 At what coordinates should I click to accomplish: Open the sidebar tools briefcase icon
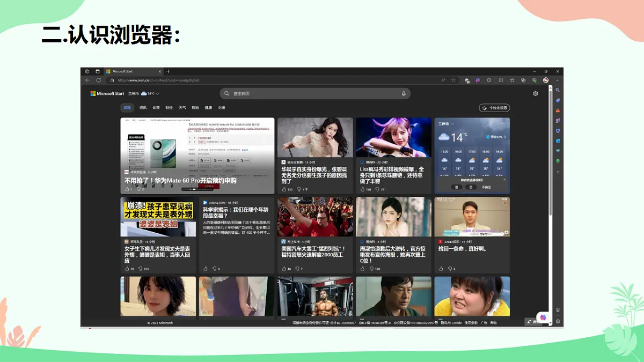click(x=558, y=110)
